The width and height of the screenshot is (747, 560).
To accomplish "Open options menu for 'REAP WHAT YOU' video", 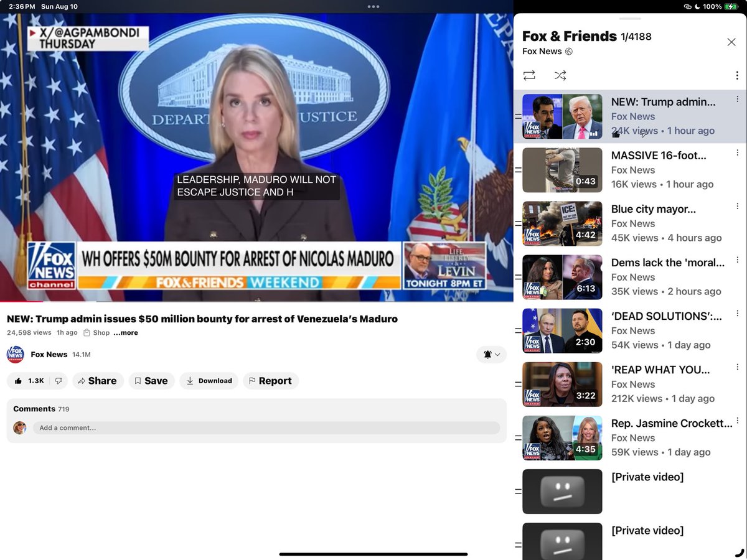I will pos(737,366).
